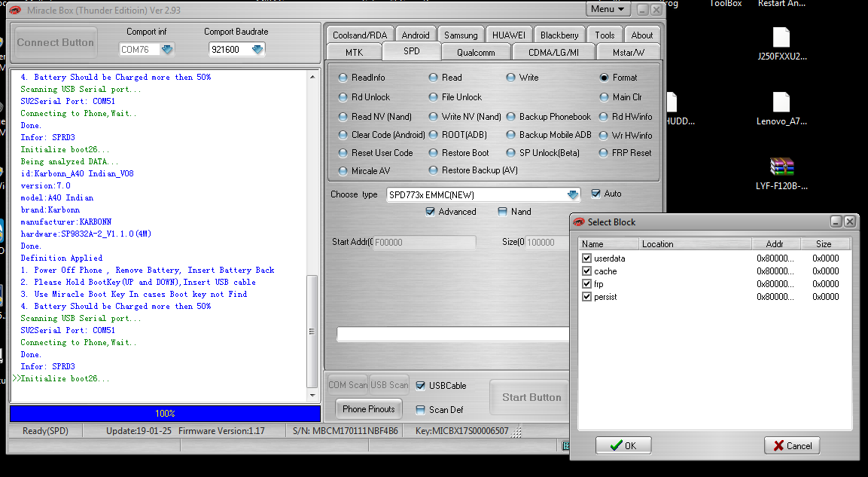The height and width of the screenshot is (477, 868).
Task: Click the blue 100% progress bar
Action: pos(165,413)
